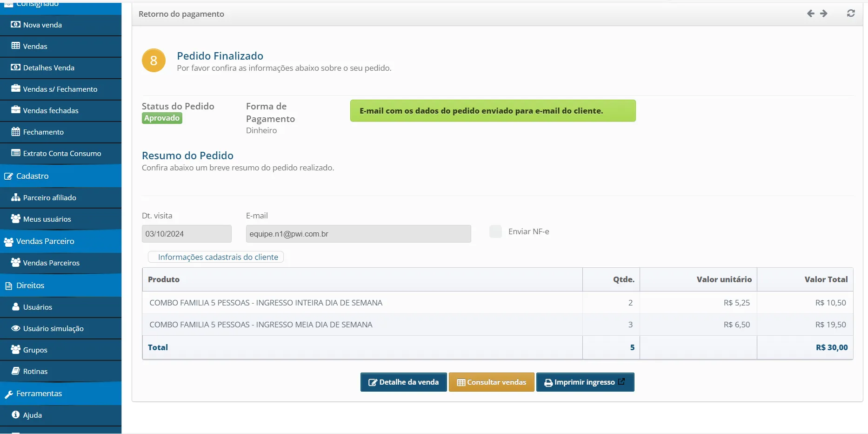
Task: Click the refresh icon in panel header
Action: click(x=851, y=14)
